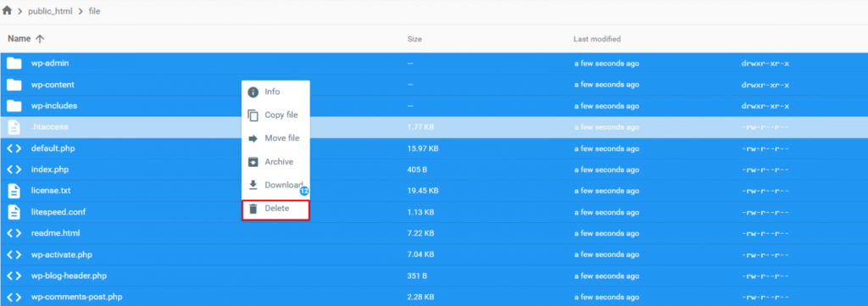Go to home directory icon in breadcrumb
Viewport: 868px width, 306px height.
click(7, 10)
